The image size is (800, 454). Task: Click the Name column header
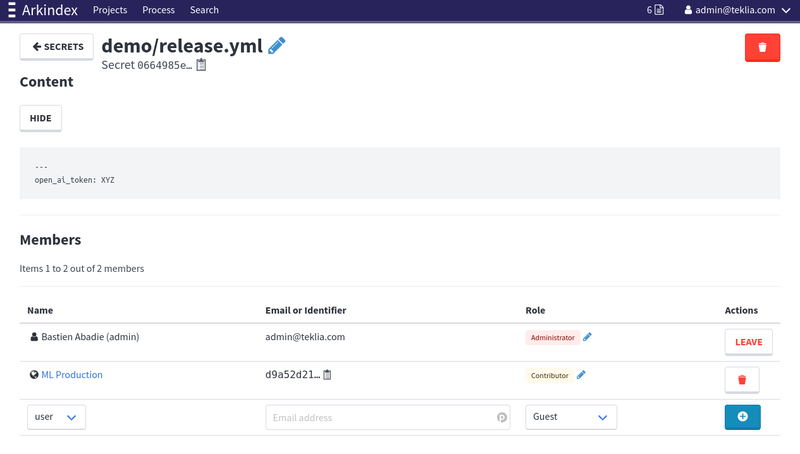(x=40, y=310)
